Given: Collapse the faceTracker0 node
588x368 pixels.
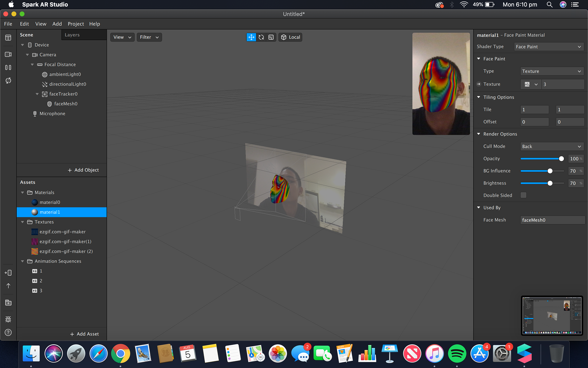Looking at the screenshot, I should (x=37, y=94).
